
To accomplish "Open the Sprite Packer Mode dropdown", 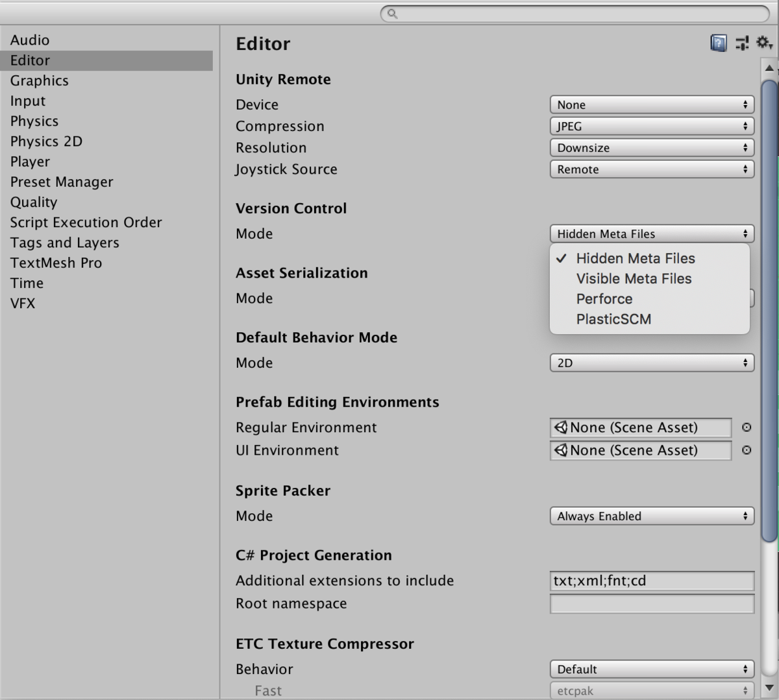I will point(651,516).
